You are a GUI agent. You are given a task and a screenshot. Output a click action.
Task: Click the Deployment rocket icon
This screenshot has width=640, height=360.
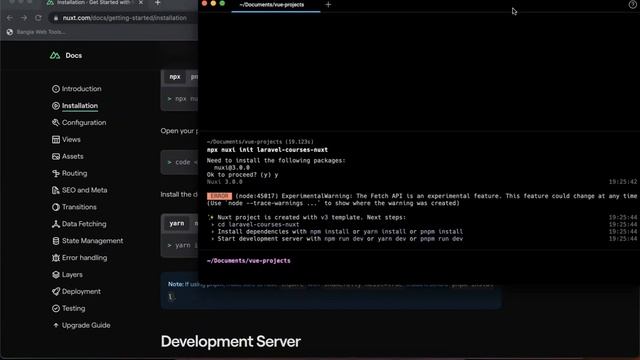coord(56,291)
